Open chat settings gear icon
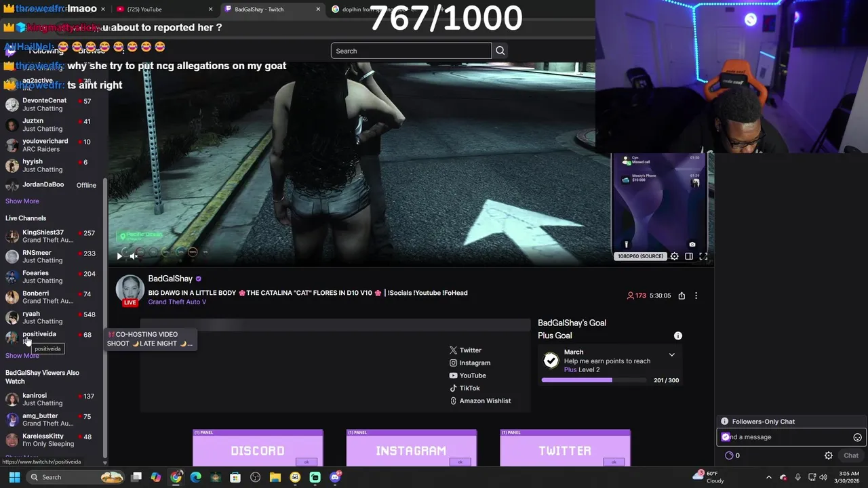This screenshot has width=868, height=488. click(829, 455)
